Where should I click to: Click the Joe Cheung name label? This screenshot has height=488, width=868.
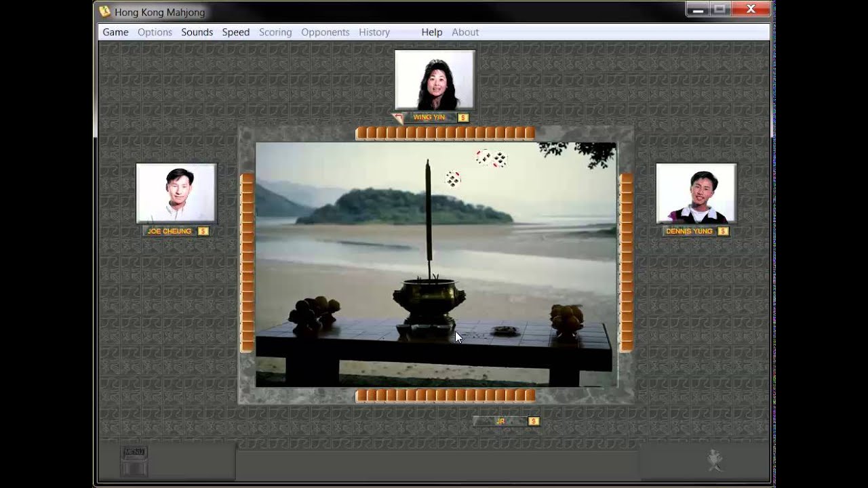(x=170, y=231)
